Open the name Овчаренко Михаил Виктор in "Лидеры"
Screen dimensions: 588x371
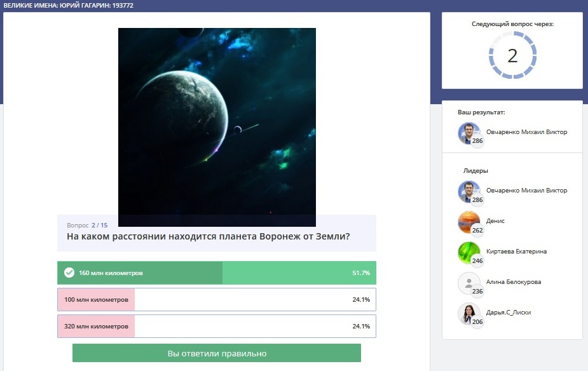526,191
